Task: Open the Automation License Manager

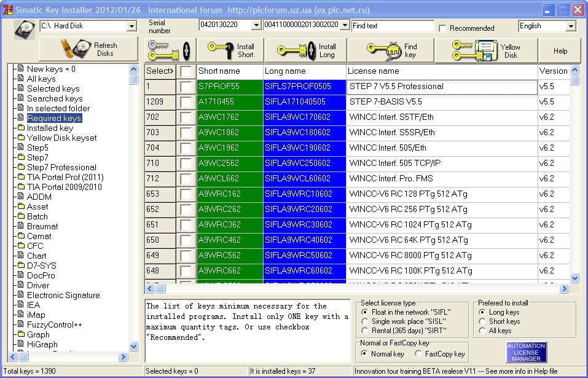Action: click(526, 352)
